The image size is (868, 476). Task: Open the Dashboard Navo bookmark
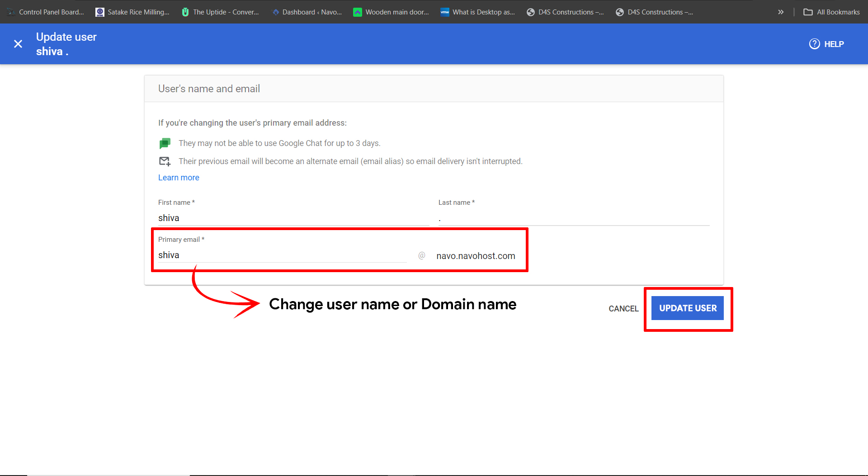tap(307, 12)
